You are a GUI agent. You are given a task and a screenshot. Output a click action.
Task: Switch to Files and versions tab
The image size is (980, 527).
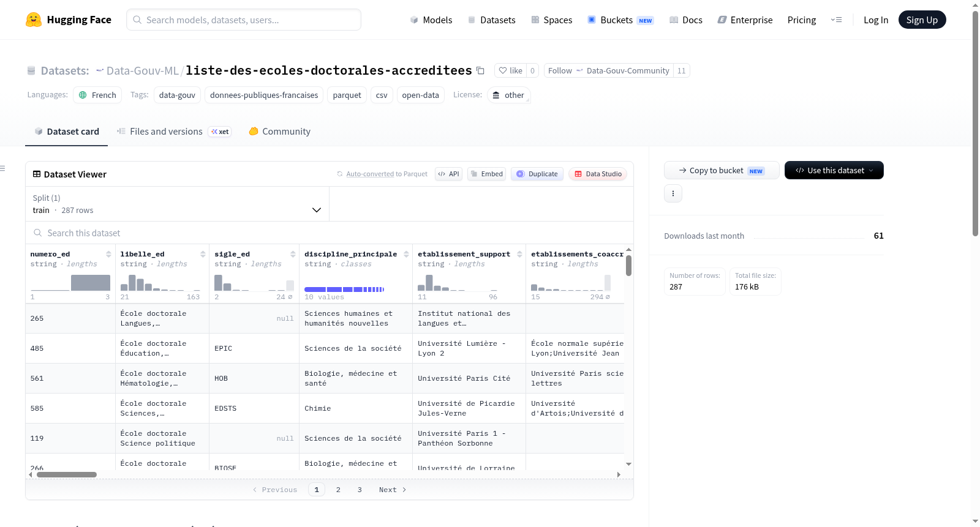click(x=174, y=131)
